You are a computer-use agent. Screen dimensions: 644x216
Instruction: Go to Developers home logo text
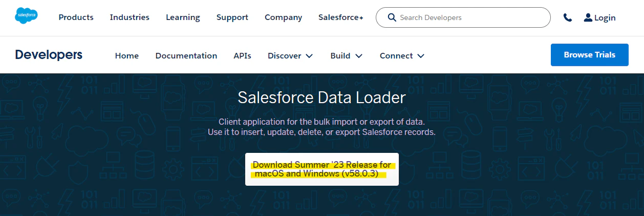tap(49, 55)
